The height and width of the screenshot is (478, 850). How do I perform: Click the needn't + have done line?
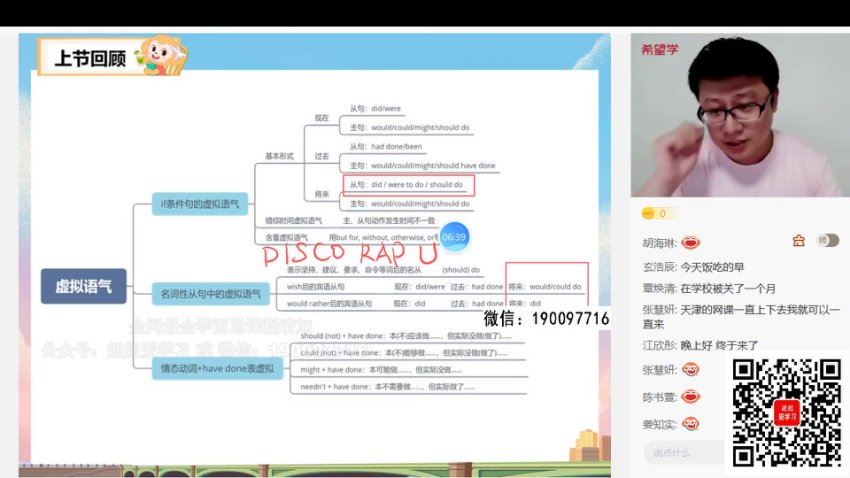pos(388,387)
